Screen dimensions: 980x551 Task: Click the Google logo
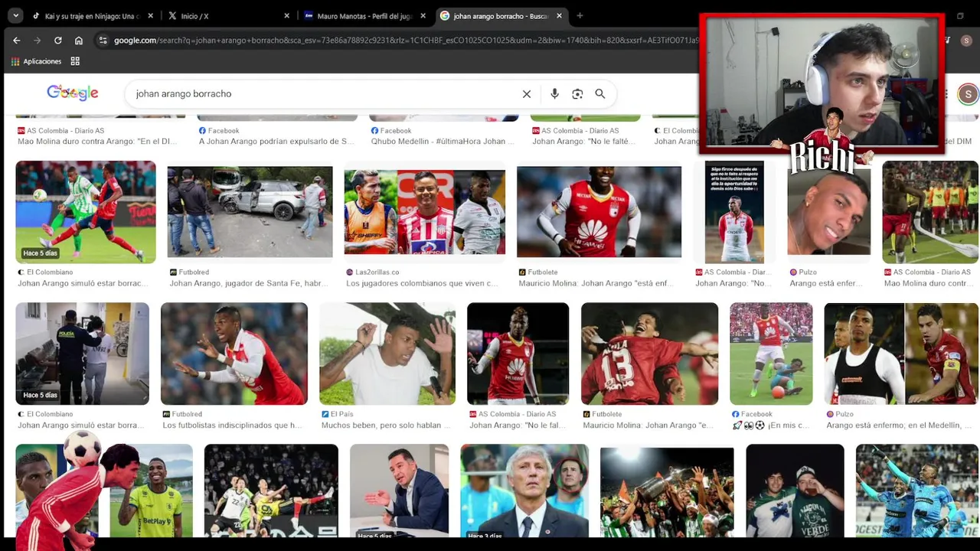[x=73, y=93]
